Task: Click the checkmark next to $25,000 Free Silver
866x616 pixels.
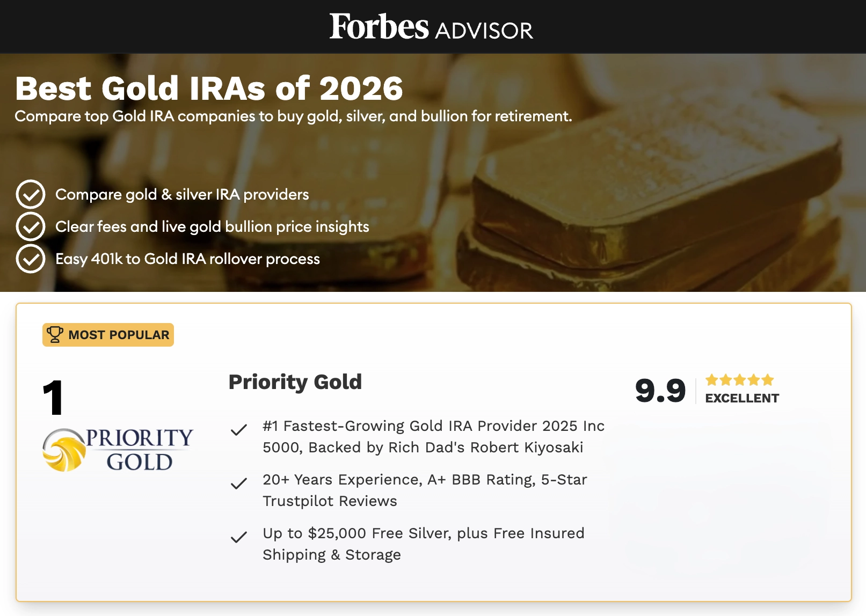Action: coord(239,537)
